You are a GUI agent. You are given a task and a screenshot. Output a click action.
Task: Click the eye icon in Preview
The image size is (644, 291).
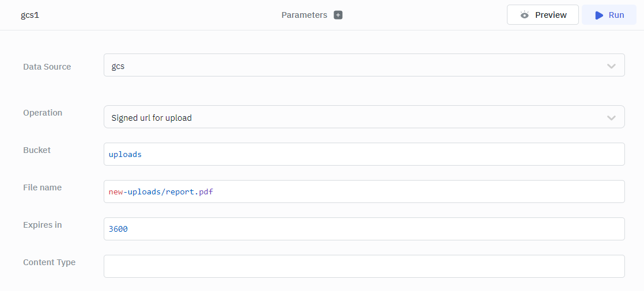coord(524,15)
